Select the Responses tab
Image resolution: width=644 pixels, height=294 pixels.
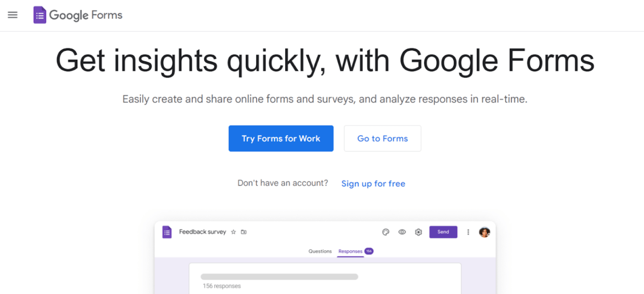[350, 251]
